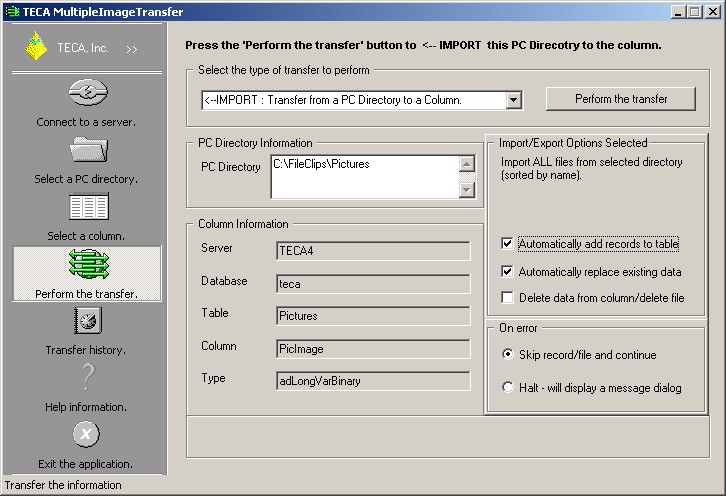The image size is (726, 496).
Task: Close the TECA MultipleImageTransfer window
Action: pyautogui.click(x=712, y=12)
